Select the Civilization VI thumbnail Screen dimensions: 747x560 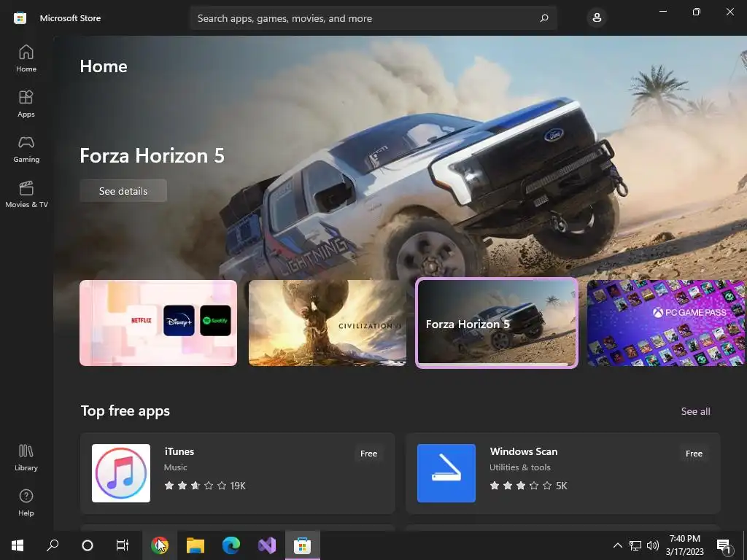click(x=328, y=323)
